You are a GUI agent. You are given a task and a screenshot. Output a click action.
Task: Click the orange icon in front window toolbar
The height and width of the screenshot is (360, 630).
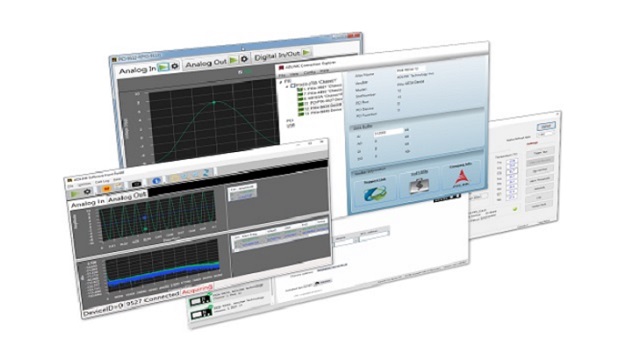tap(106, 188)
